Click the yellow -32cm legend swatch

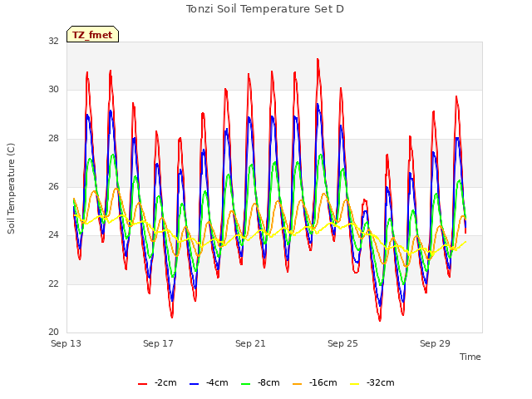tap(354, 384)
